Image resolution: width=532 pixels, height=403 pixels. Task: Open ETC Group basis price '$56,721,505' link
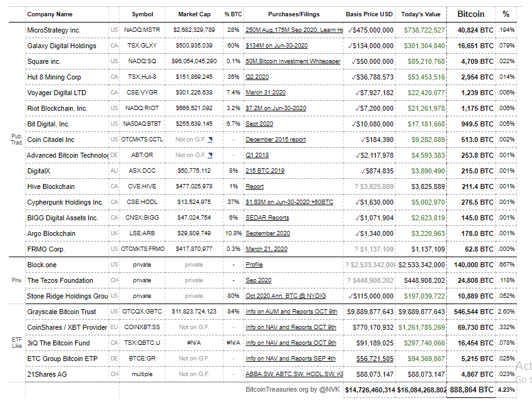point(374,359)
